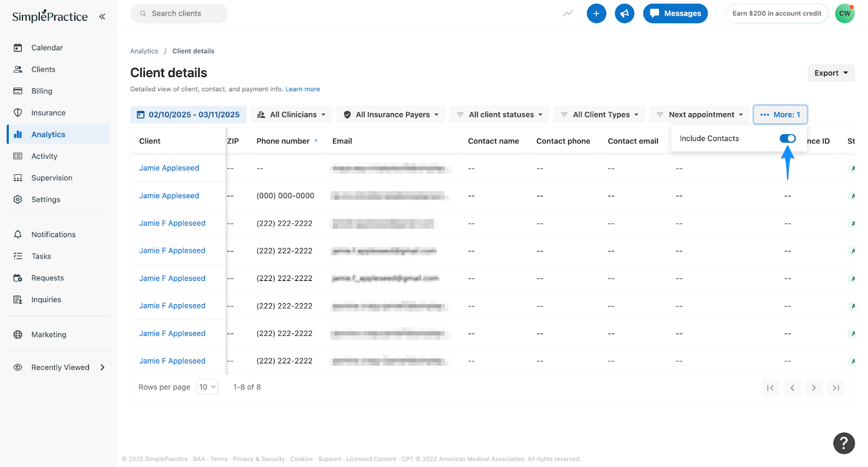Jump to the last page
This screenshot has width=868, height=467.
(835, 387)
